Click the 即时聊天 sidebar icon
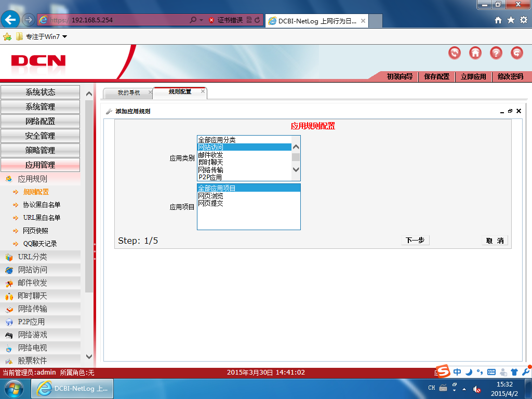This screenshot has height=399, width=532. pyautogui.click(x=9, y=296)
